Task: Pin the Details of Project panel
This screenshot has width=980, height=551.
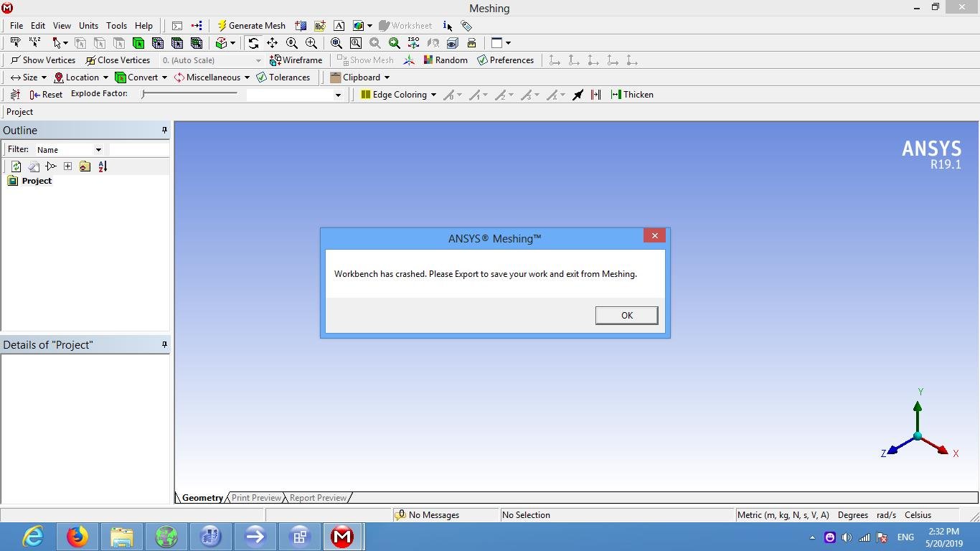Action: coord(164,344)
